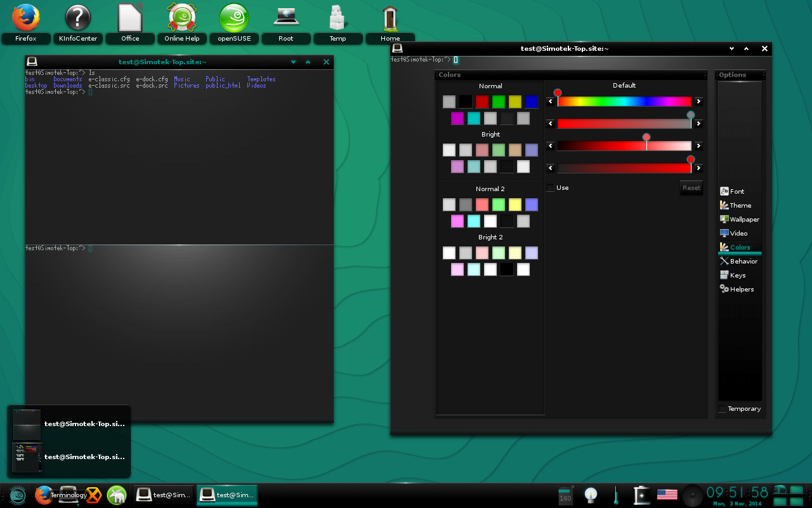Click the right arrow of the hue slider
812x508 pixels.
[698, 101]
